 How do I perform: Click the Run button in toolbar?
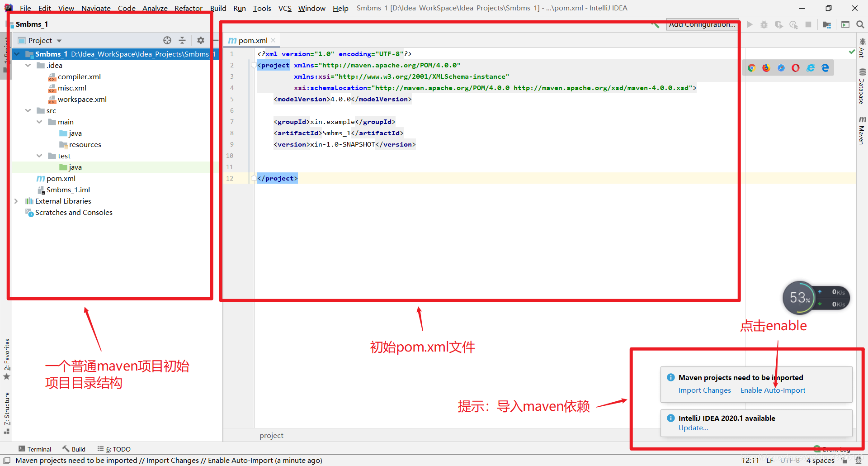[x=750, y=24]
